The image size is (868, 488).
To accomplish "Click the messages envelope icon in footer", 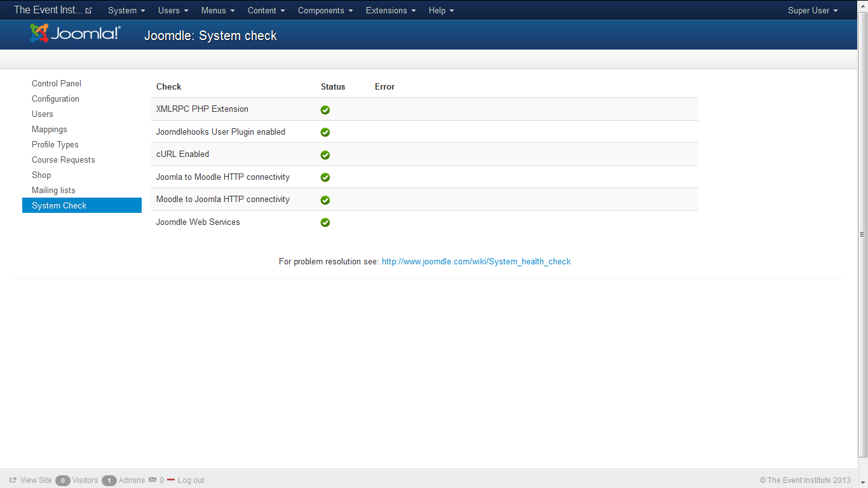I will point(153,480).
